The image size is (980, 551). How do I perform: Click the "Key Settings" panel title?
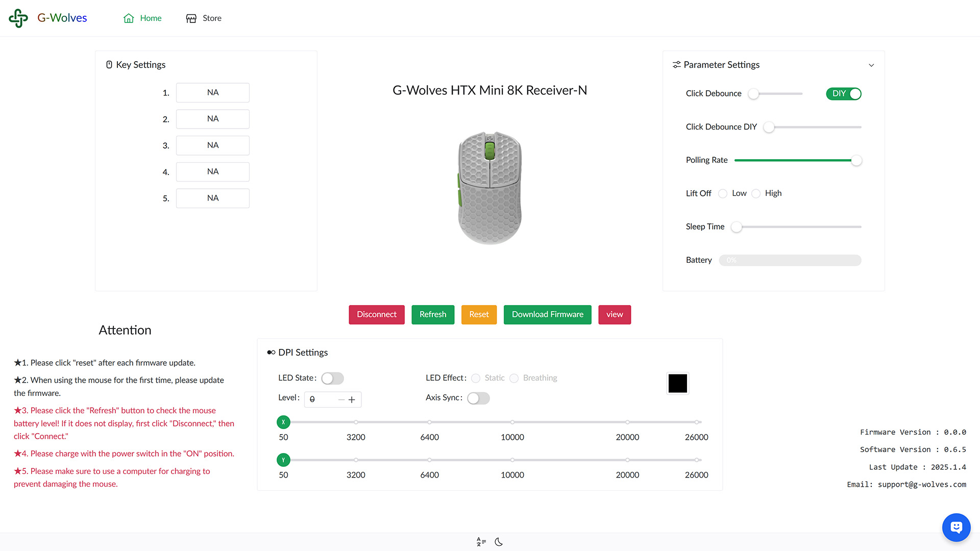pos(141,65)
